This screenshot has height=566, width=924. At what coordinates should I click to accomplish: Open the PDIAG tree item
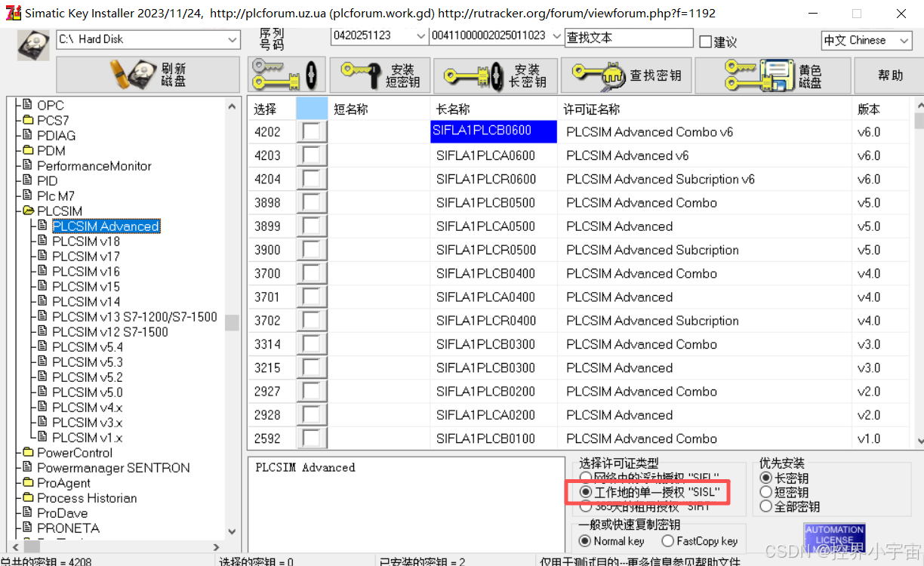57,136
